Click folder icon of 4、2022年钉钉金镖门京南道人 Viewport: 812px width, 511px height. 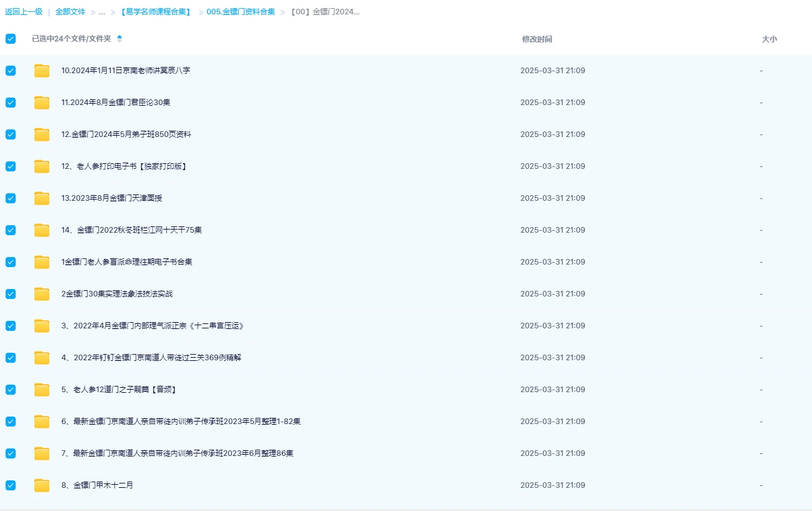tap(42, 358)
